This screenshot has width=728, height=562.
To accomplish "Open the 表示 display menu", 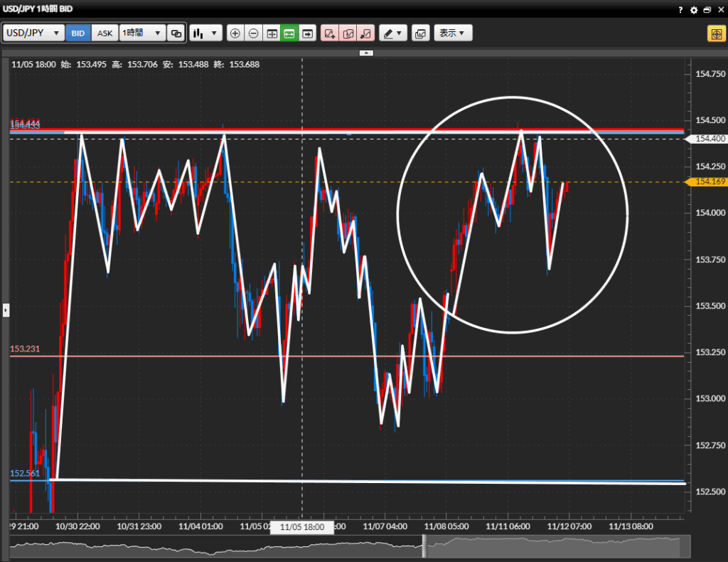I will [x=452, y=33].
